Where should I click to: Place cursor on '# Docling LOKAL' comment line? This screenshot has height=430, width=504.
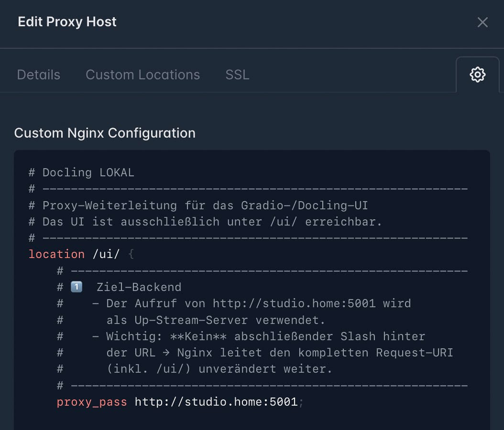[81, 172]
